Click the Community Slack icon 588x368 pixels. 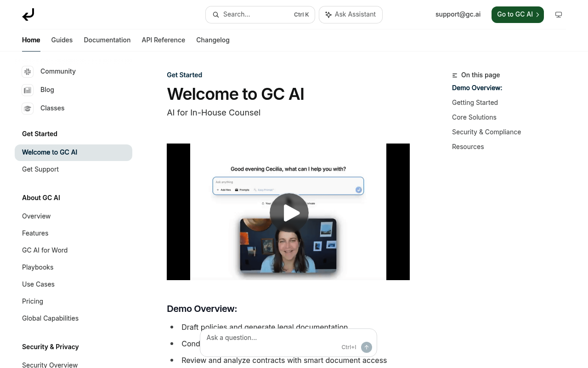[x=28, y=72]
